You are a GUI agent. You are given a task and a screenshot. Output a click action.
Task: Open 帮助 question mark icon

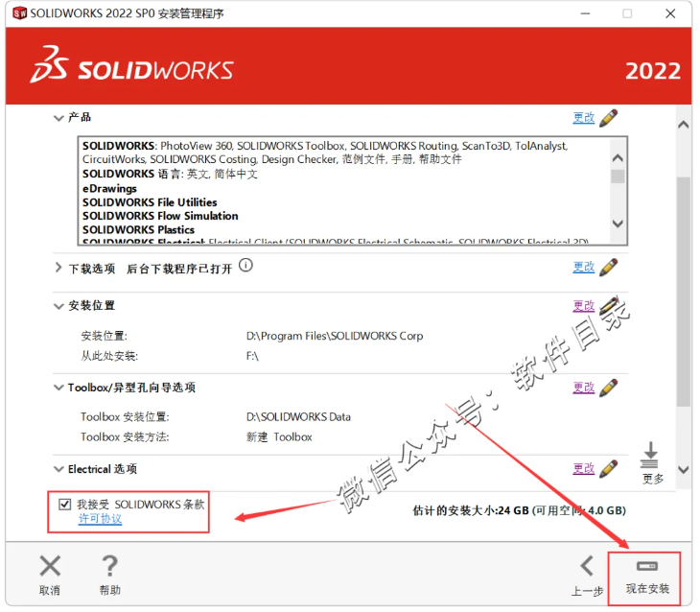(x=110, y=566)
